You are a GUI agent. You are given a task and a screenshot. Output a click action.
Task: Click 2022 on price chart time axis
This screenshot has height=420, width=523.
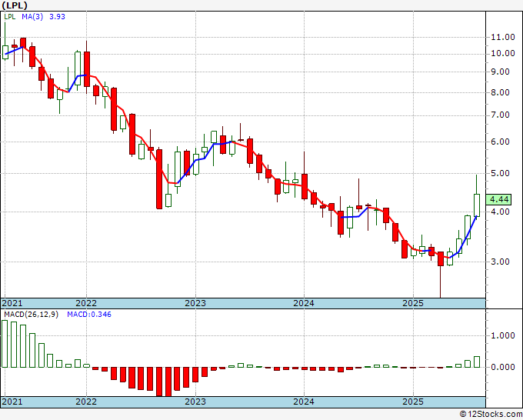click(x=86, y=303)
